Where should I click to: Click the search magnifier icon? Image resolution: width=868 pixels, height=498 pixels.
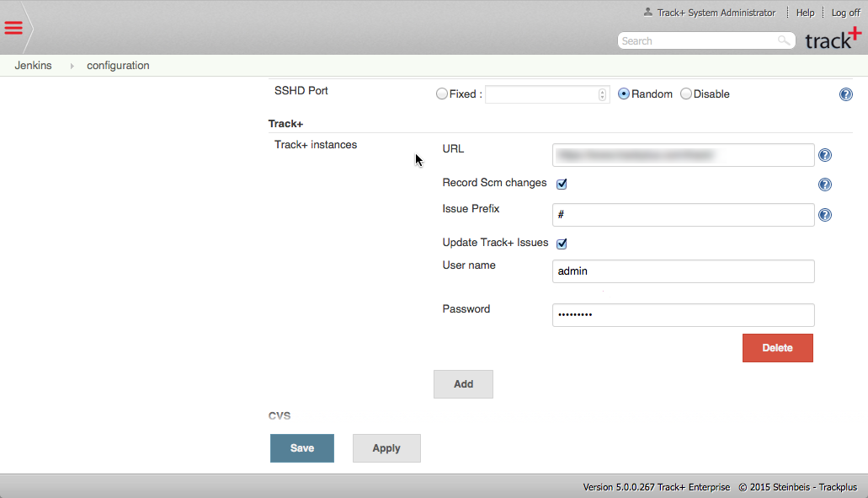pyautogui.click(x=783, y=40)
